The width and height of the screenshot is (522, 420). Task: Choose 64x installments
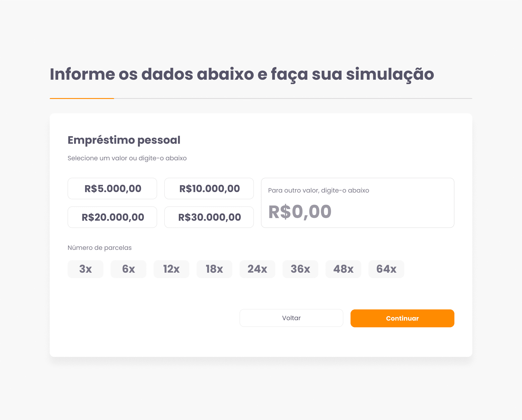point(386,269)
